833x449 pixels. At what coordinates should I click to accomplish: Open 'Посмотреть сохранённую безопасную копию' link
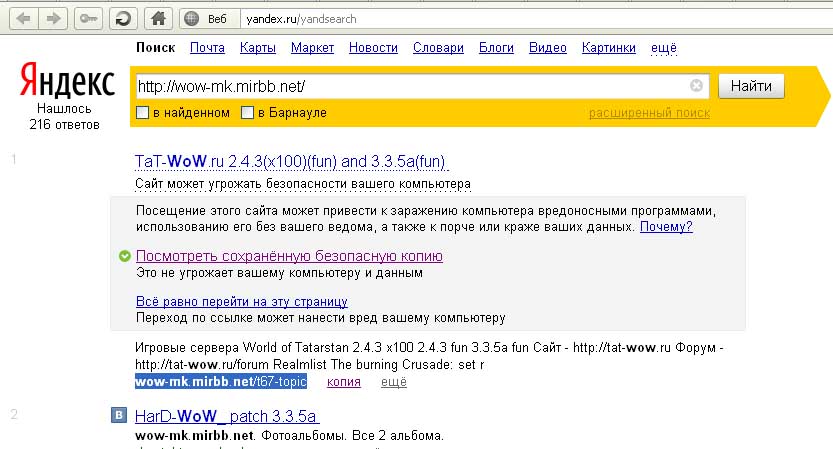(x=289, y=256)
